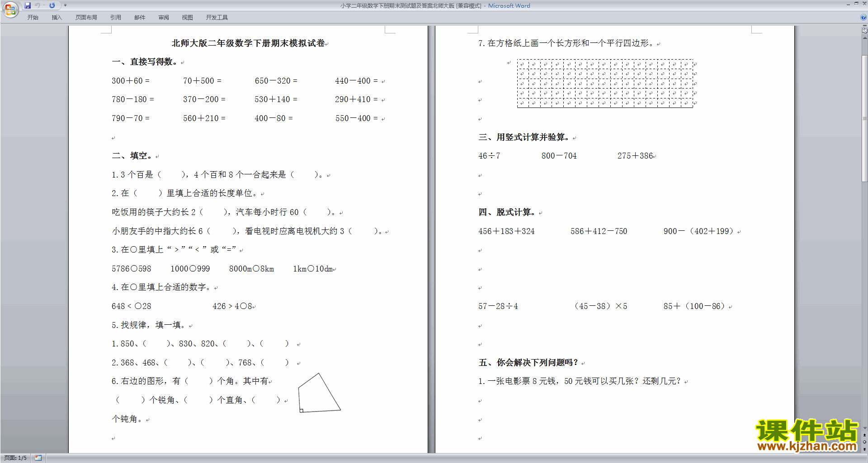Image resolution: width=868 pixels, height=463 pixels.
Task: Click the line 5.找规律,填一填
Action: point(148,325)
